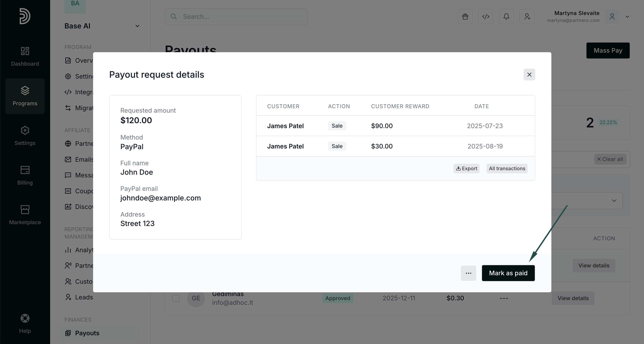Open notifications bell icon
The width and height of the screenshot is (644, 344).
(x=506, y=17)
